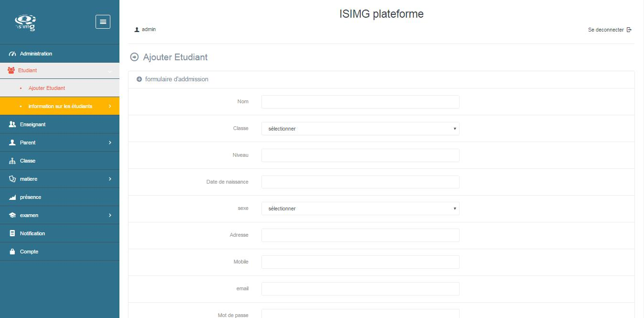Viewport: 644px width, 318px height.
Task: Click the logout arrow icon
Action: 629,30
